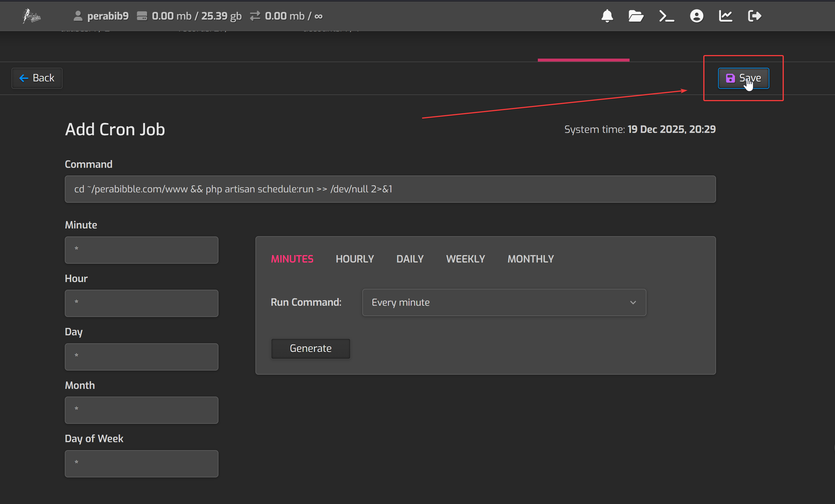Select the WEEKLY tab
The width and height of the screenshot is (835, 504).
click(x=465, y=259)
